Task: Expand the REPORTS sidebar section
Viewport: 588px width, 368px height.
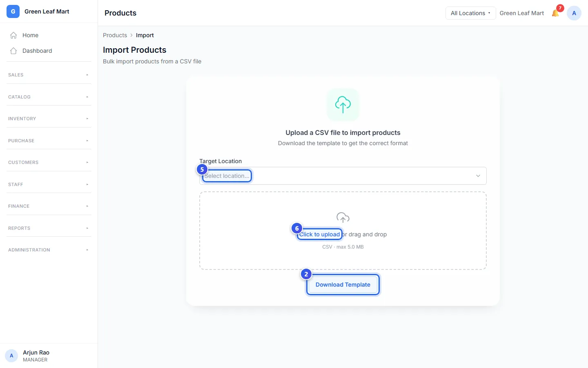Action: 49,228
